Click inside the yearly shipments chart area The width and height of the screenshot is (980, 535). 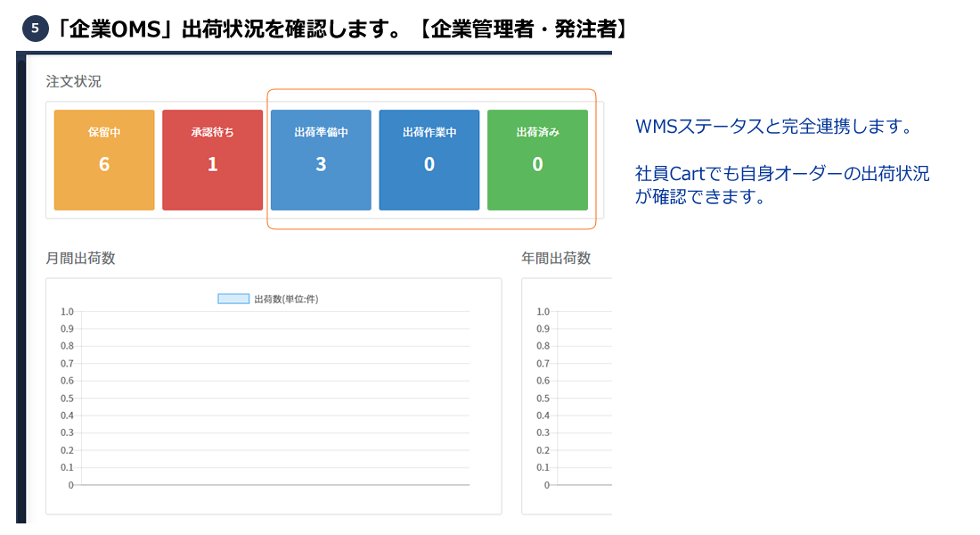tap(579, 401)
